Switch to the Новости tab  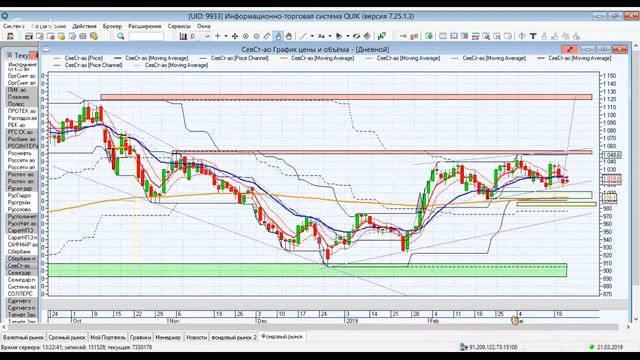pos(196,338)
